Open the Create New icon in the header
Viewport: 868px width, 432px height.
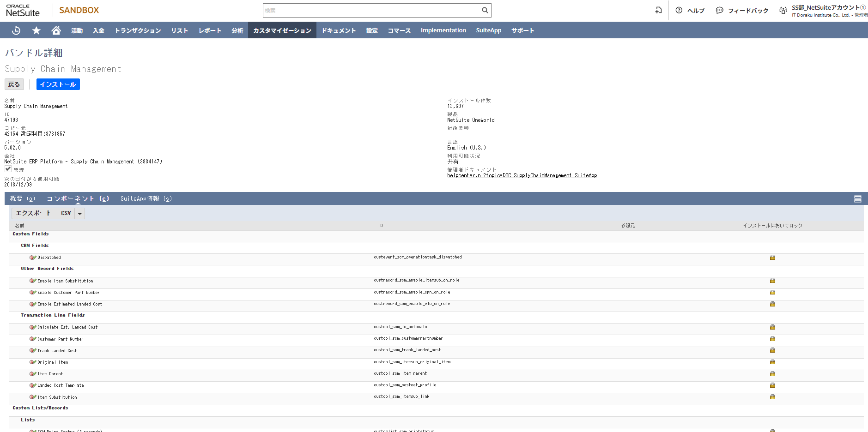[659, 10]
